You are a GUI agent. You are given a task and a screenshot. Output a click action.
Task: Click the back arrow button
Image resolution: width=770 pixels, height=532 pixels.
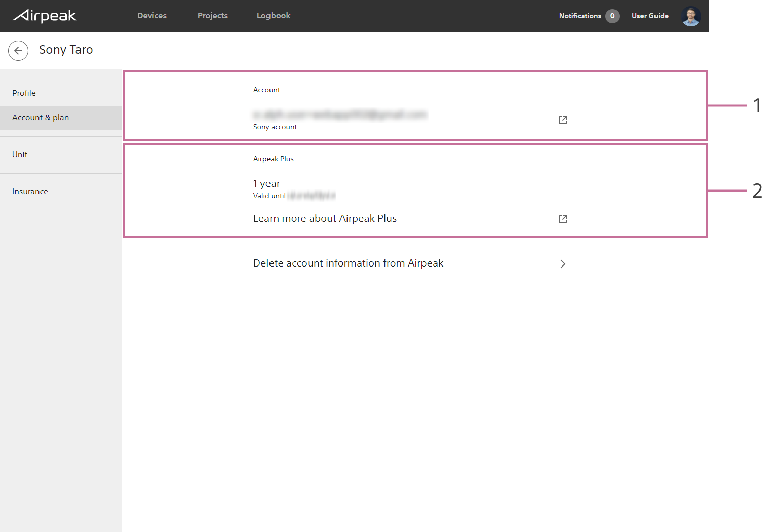[x=18, y=51]
